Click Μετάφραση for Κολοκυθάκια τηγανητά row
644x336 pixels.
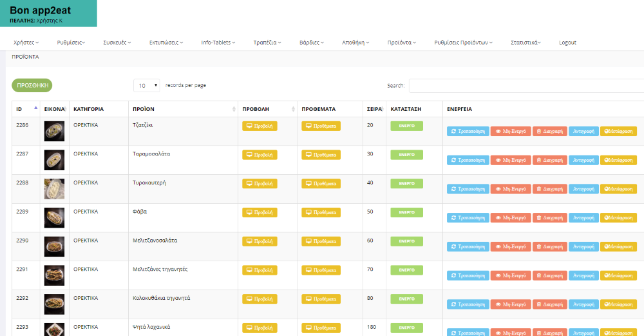tap(618, 304)
